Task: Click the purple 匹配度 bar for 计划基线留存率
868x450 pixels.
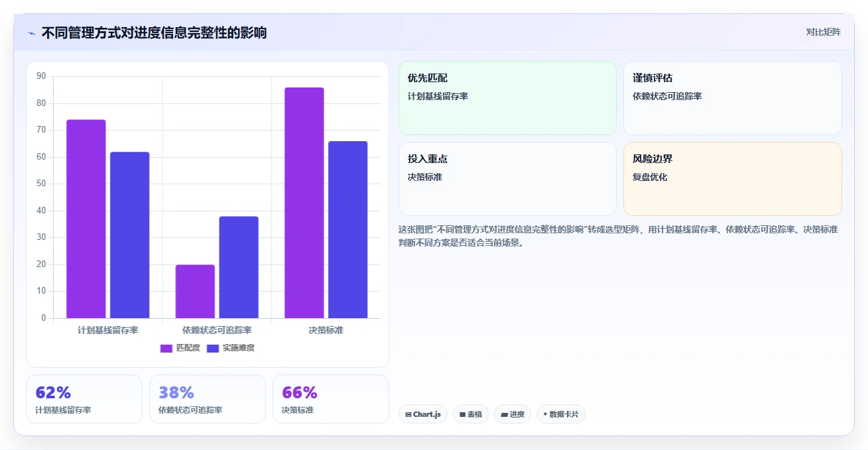Action: coord(86,219)
